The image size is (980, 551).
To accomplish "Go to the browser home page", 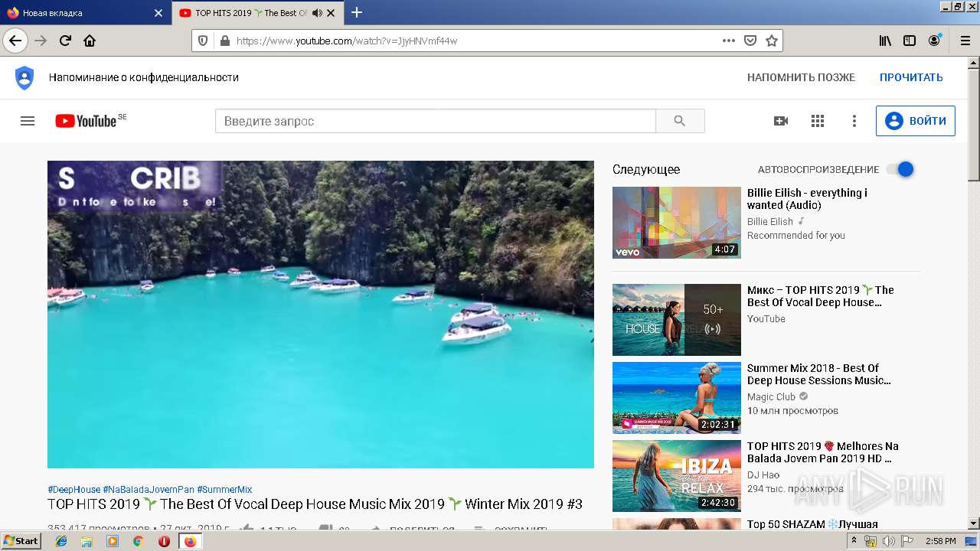I will point(90,41).
